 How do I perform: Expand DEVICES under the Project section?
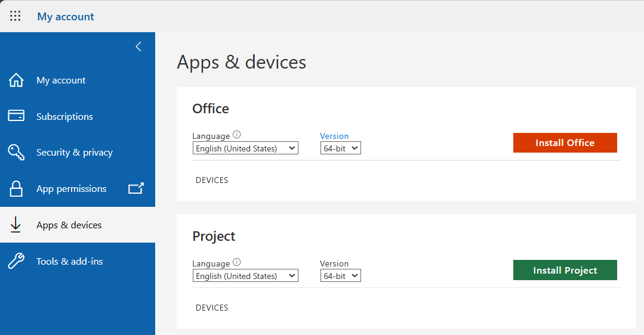coord(212,308)
